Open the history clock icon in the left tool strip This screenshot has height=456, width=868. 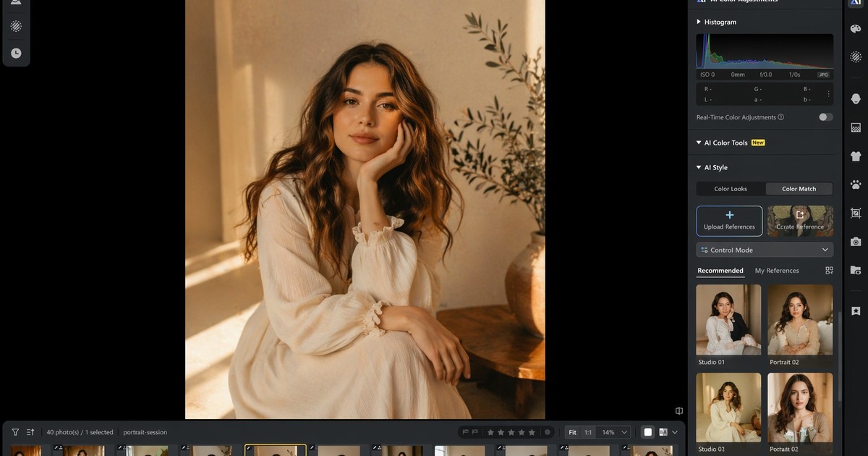click(16, 53)
